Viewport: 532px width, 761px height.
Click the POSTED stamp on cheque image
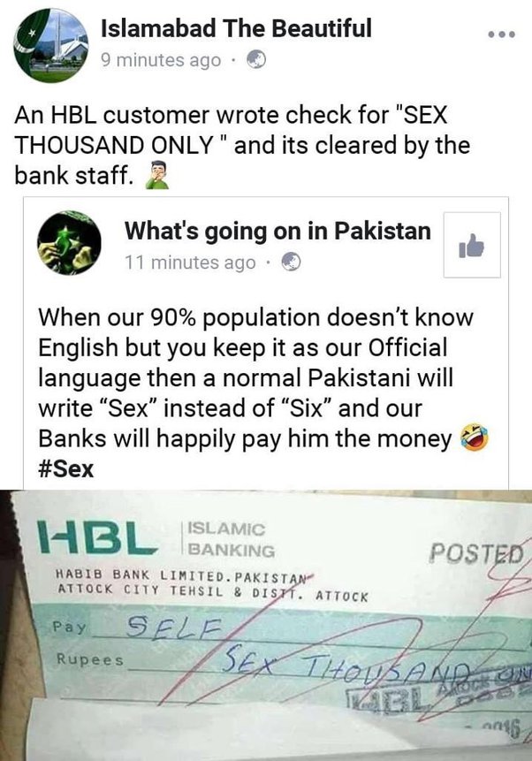[477, 553]
